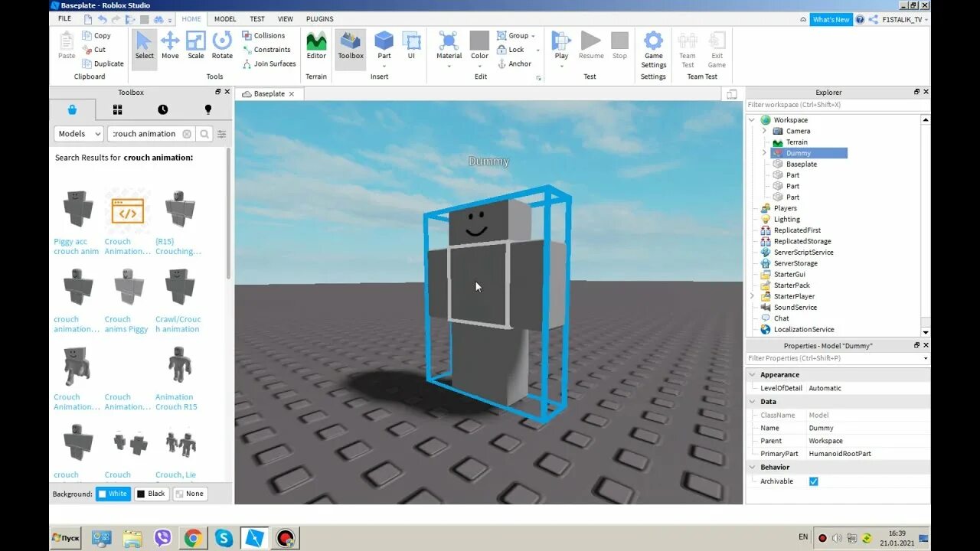
Task: Collapse the Behavior properties section
Action: (x=752, y=467)
